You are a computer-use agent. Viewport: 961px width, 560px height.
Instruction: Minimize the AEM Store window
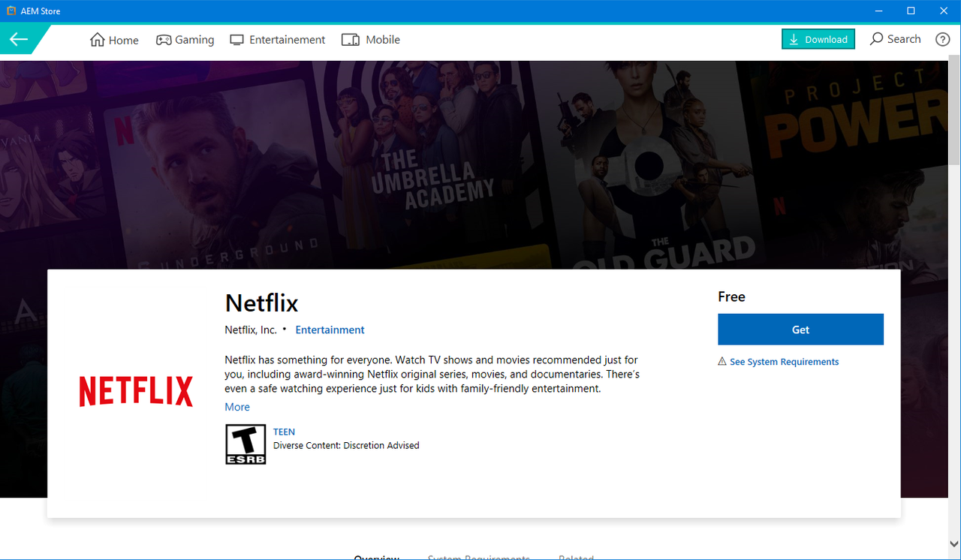click(878, 11)
